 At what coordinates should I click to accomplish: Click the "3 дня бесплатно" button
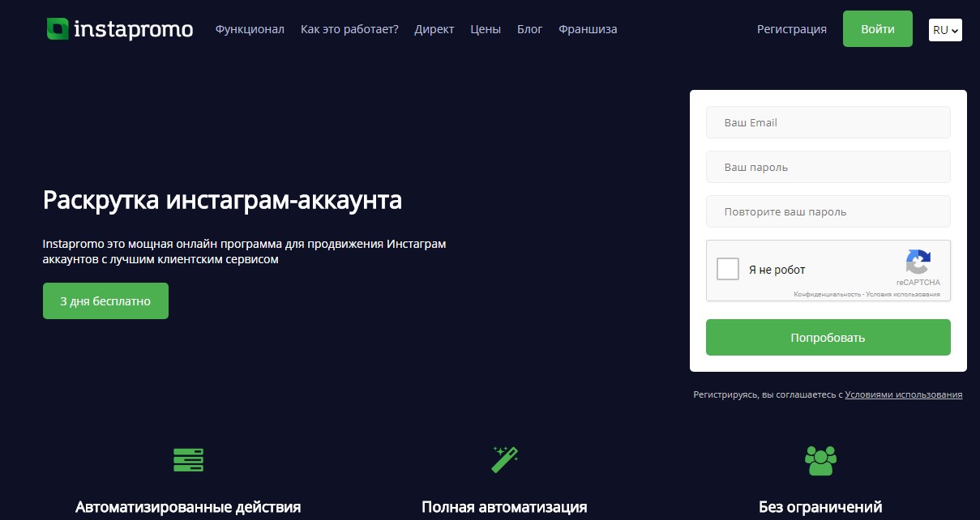[105, 300]
